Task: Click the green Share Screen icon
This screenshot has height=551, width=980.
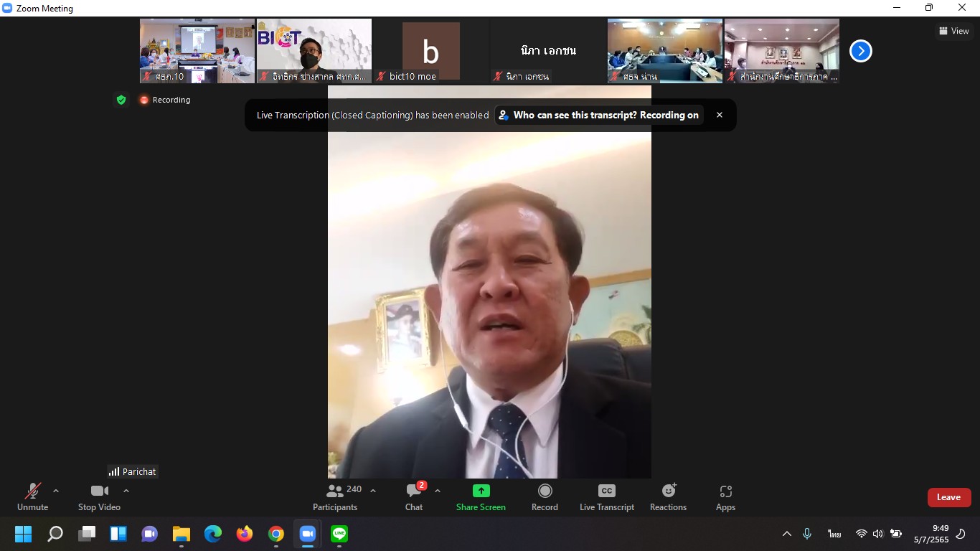Action: coord(481,491)
